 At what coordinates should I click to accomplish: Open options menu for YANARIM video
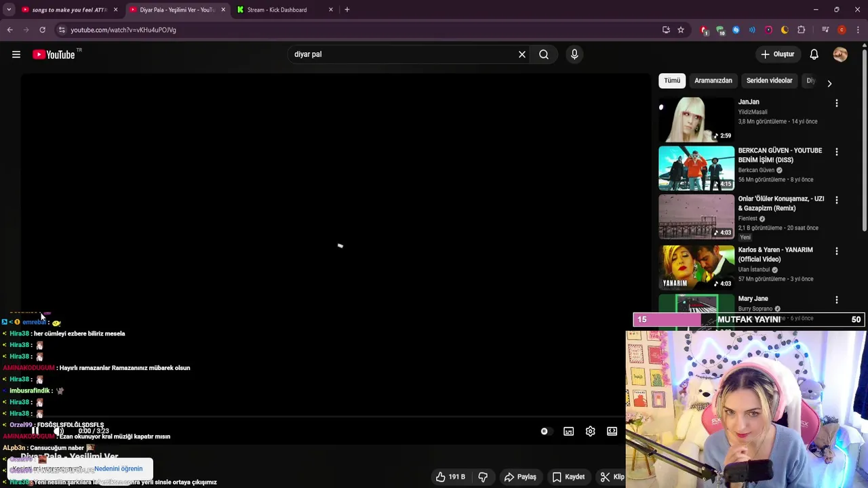[x=837, y=251]
